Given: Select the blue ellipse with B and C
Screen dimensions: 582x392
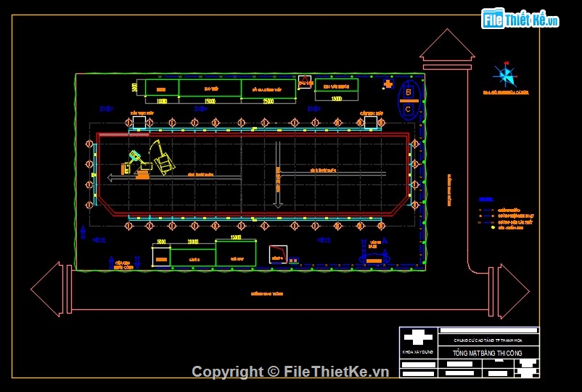Looking at the screenshot, I should (x=409, y=101).
